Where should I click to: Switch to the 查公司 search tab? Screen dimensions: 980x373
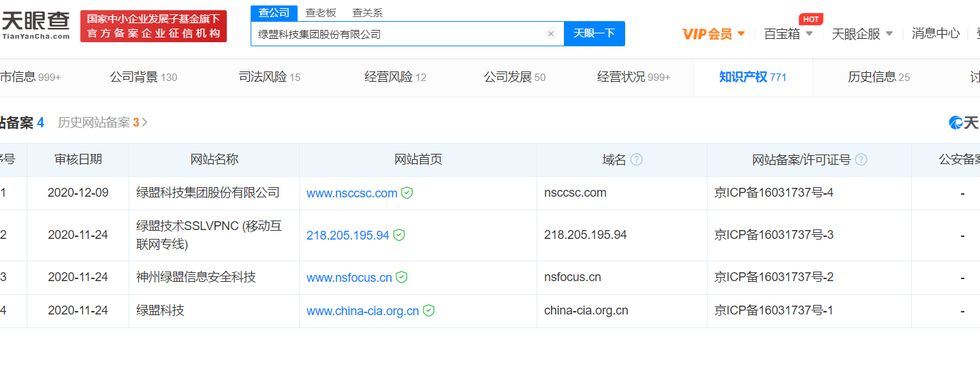pyautogui.click(x=274, y=12)
